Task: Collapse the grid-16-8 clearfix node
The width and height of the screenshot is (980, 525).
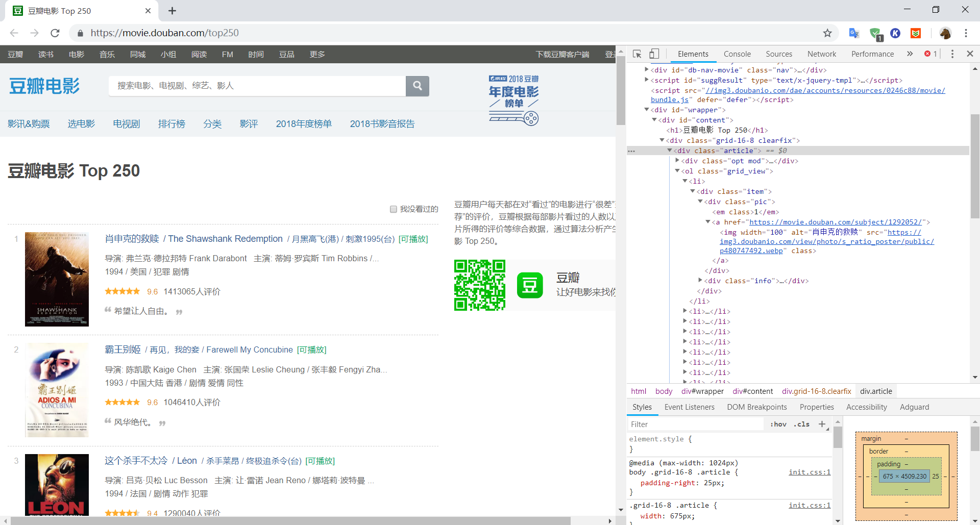Action: tap(662, 140)
